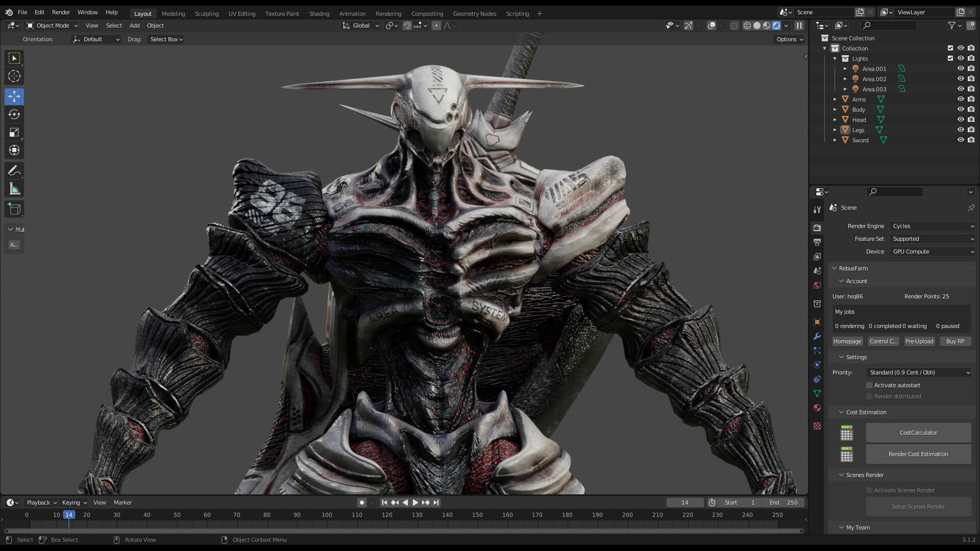Screen dimensions: 980x551
Task: Expand the My Team panel
Action: [842, 528]
